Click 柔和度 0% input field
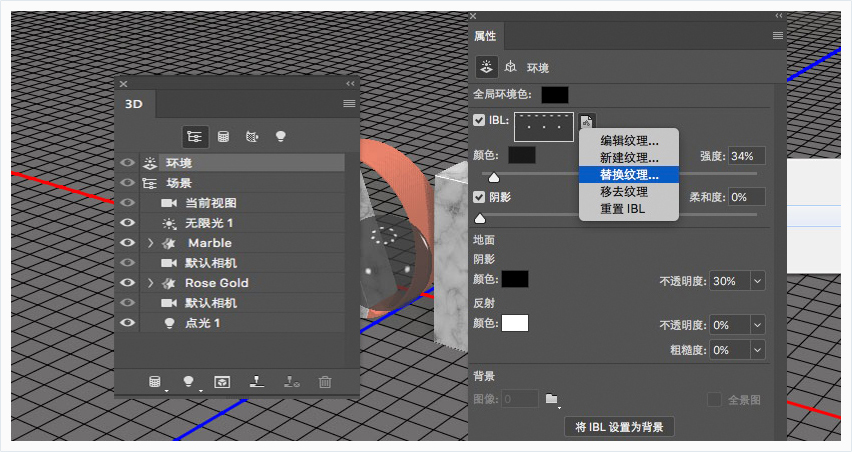The image size is (852, 452). coord(747,197)
